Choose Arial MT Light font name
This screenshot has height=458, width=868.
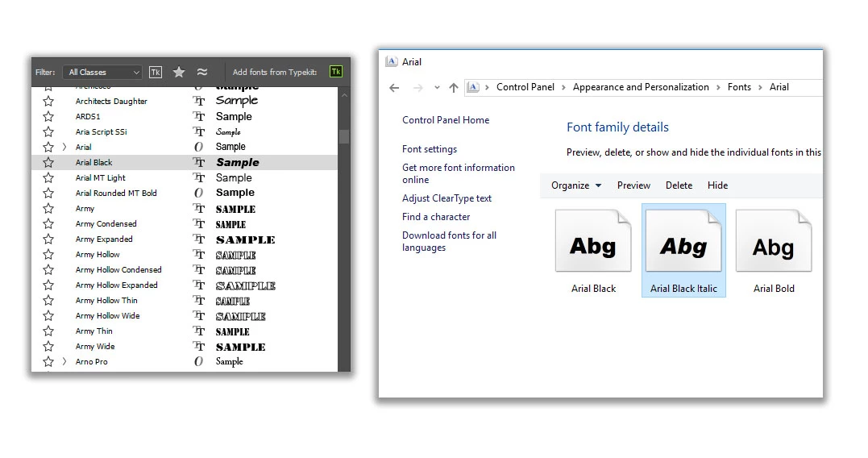[100, 177]
